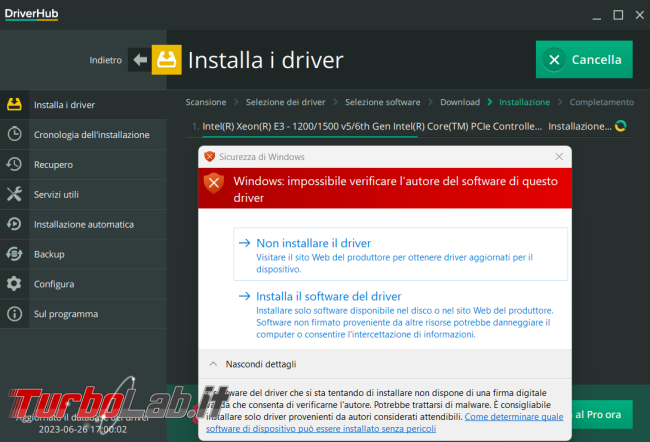Click the yellow driver icon in sidebar
The image size is (650, 442).
coord(14,104)
